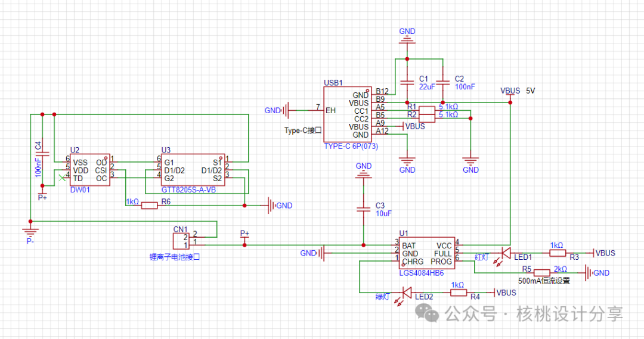The width and height of the screenshot is (644, 339).
Task: Click the "B12" pin number
Action: (x=382, y=91)
